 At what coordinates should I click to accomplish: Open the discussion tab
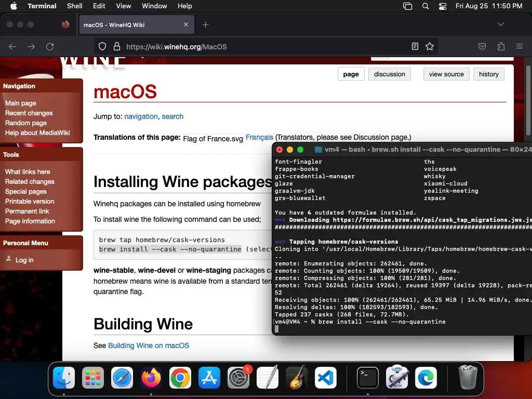tap(390, 74)
